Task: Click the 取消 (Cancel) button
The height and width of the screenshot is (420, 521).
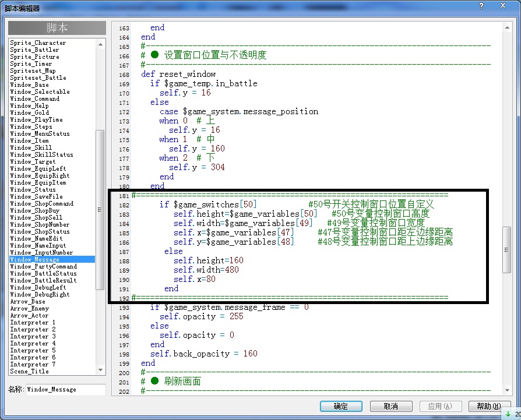Action: 391,406
